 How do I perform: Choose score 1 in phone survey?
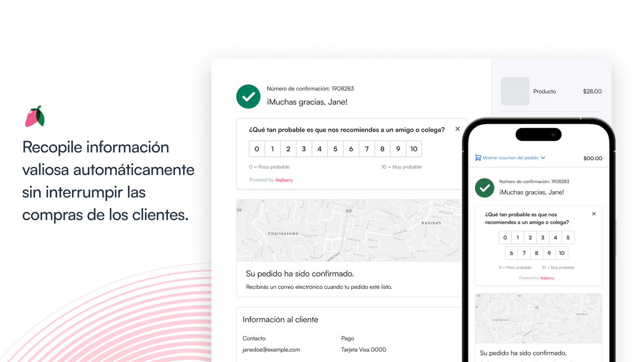coord(518,238)
